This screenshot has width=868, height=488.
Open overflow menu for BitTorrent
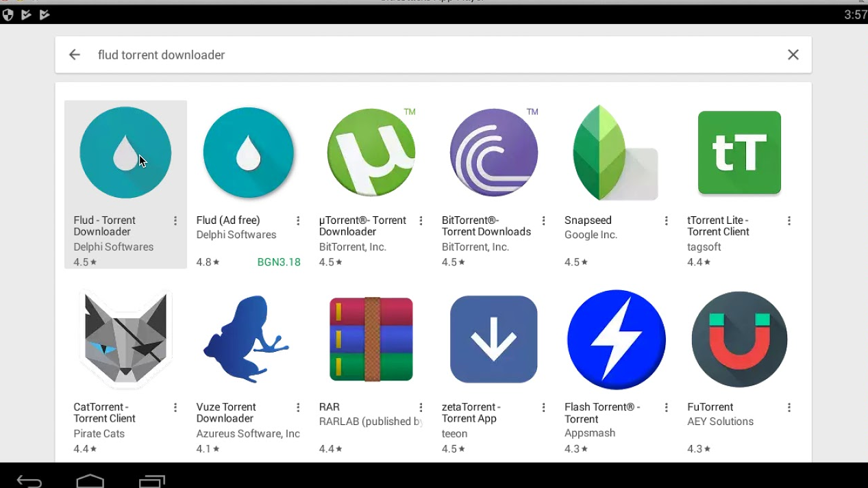click(544, 220)
